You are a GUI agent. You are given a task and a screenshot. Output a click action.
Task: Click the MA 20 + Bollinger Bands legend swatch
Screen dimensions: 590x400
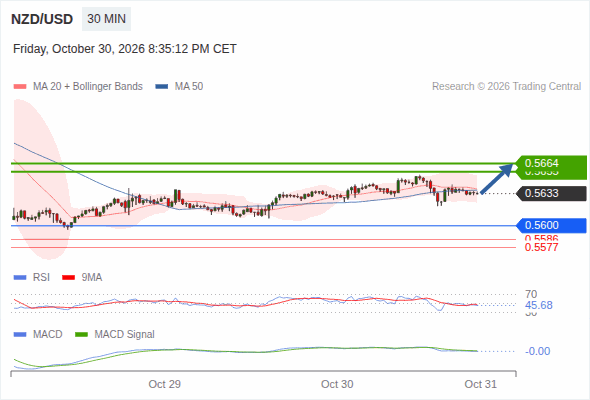[20, 87]
